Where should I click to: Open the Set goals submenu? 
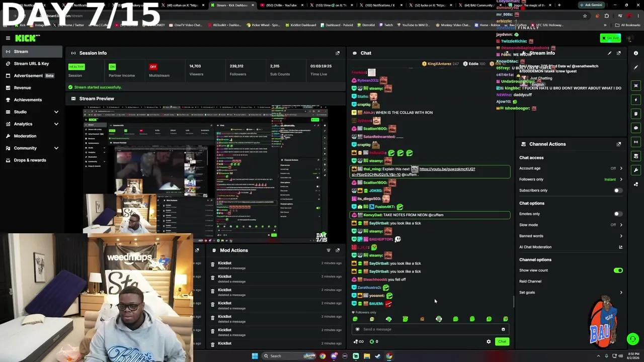tap(571, 293)
